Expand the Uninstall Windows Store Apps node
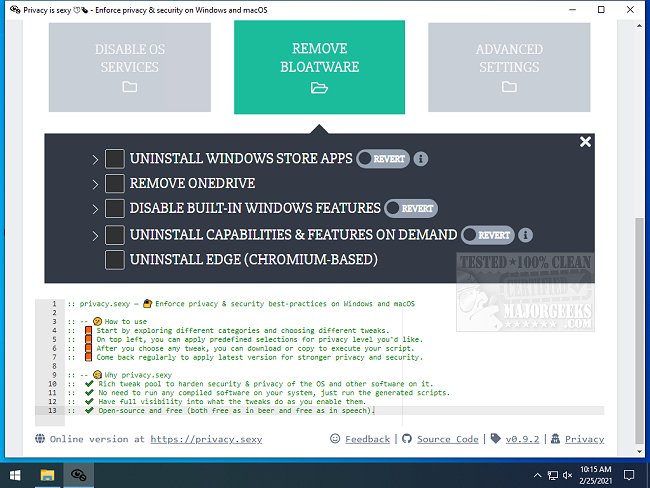The width and height of the screenshot is (650, 488). click(x=95, y=160)
